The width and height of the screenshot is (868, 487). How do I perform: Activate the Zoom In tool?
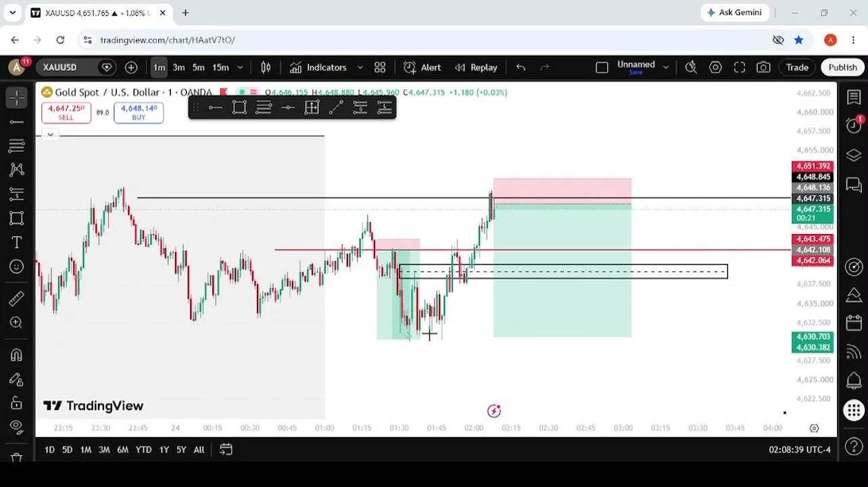(17, 323)
